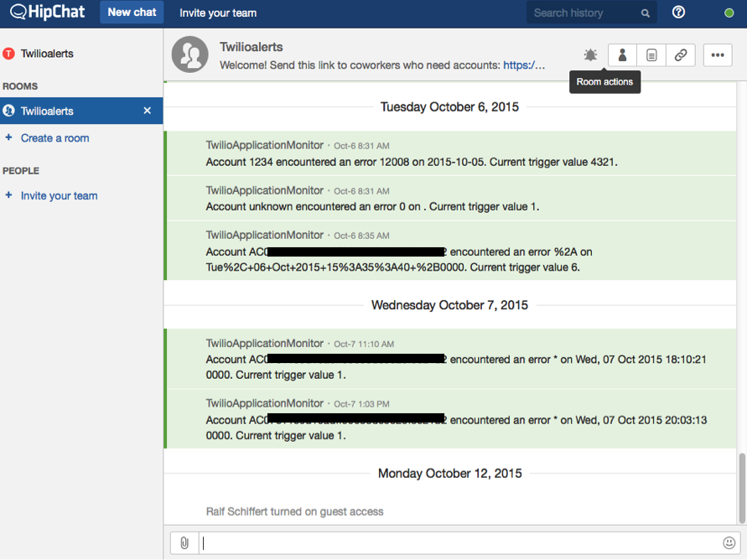
Task: Click the chat history scrollbar thumb
Action: 742,489
